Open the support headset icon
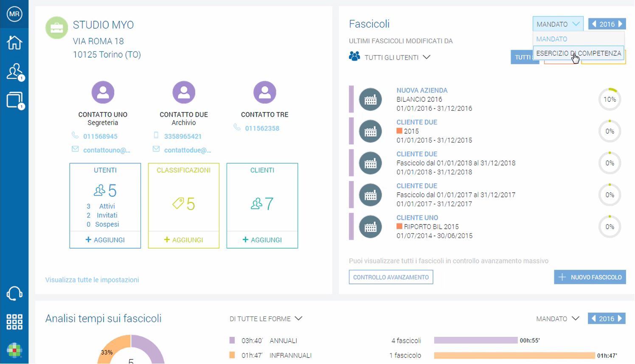The width and height of the screenshot is (635, 364). click(14, 294)
